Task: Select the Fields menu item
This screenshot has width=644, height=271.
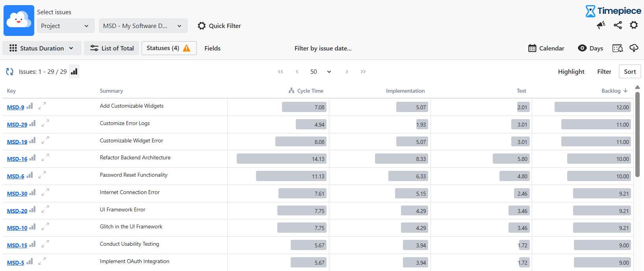Action: pos(212,48)
